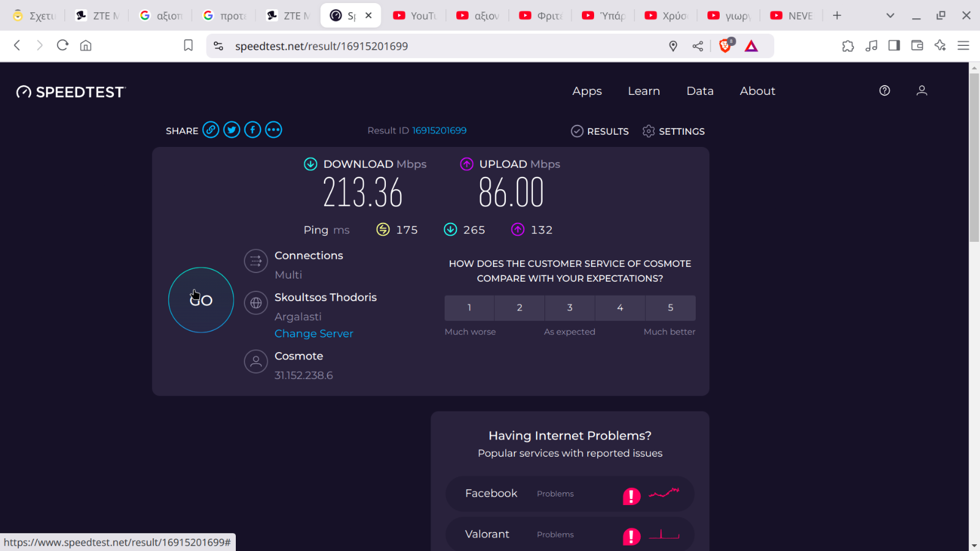Click the Valorant problems alert icon

(x=631, y=536)
